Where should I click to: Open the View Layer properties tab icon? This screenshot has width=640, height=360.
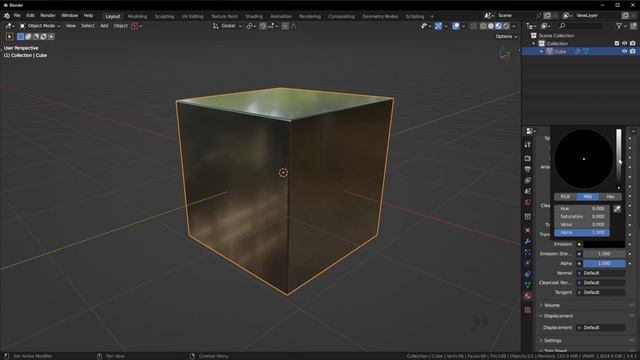(x=528, y=180)
